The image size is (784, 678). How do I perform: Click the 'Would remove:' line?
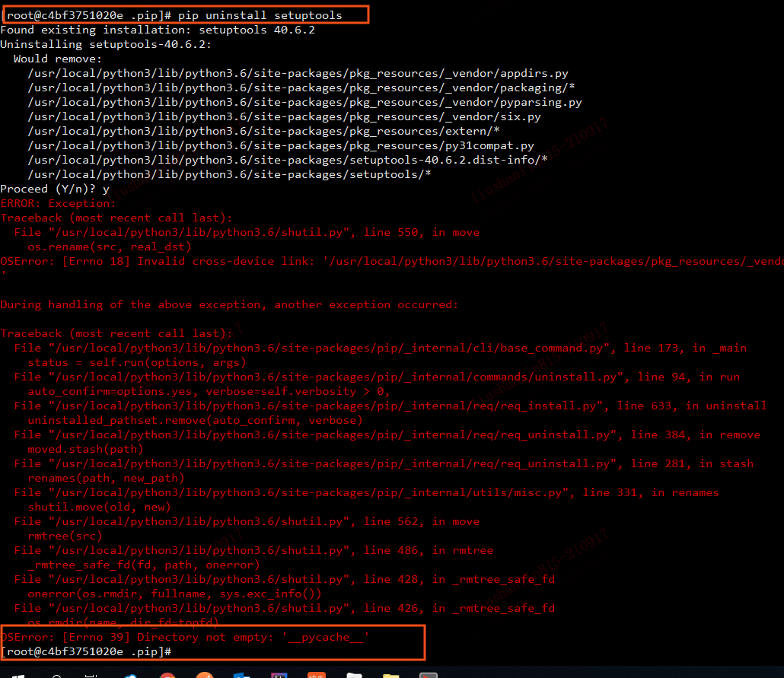tap(58, 59)
